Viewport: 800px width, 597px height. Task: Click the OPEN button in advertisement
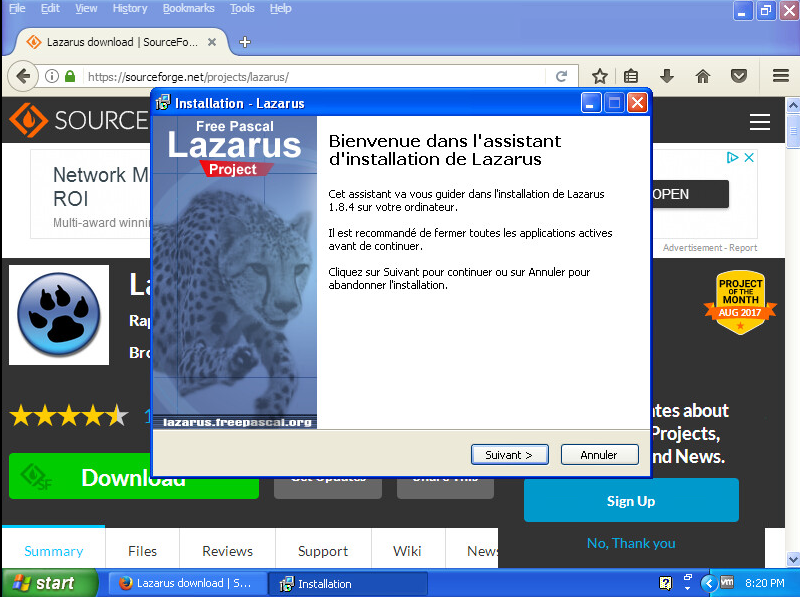pos(690,194)
